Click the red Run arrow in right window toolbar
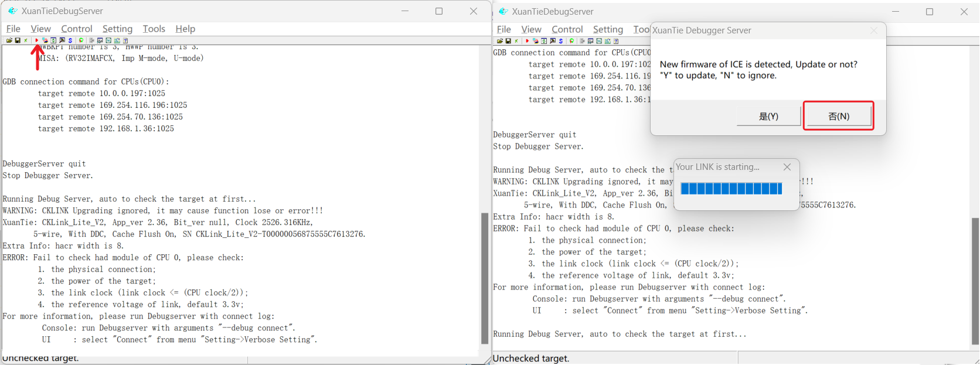The width and height of the screenshot is (980, 365). [x=527, y=41]
